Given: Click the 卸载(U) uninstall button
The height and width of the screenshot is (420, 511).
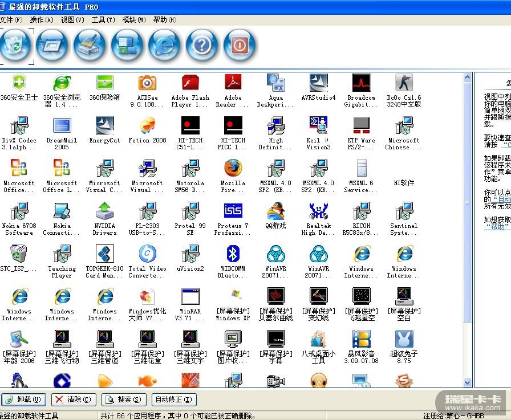Looking at the screenshot, I should pos(25,399).
